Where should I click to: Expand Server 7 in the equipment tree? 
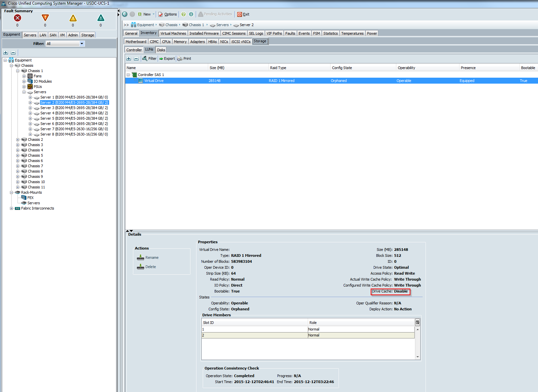pos(30,129)
